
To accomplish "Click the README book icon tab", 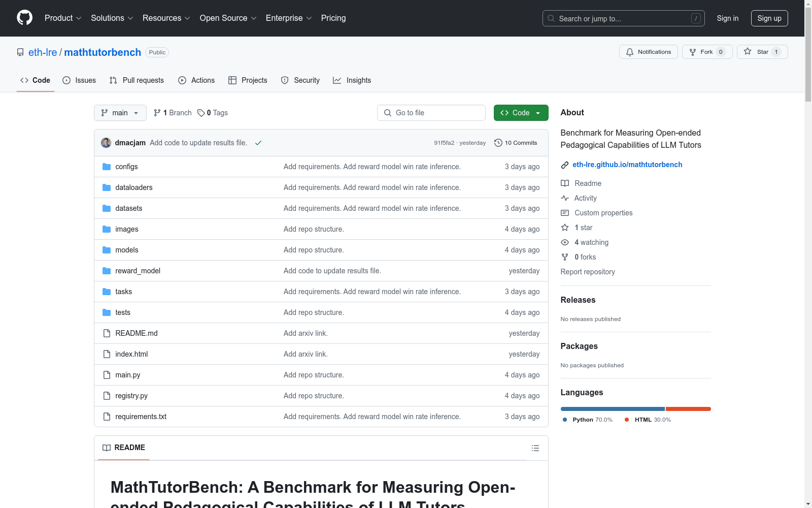I will [107, 448].
